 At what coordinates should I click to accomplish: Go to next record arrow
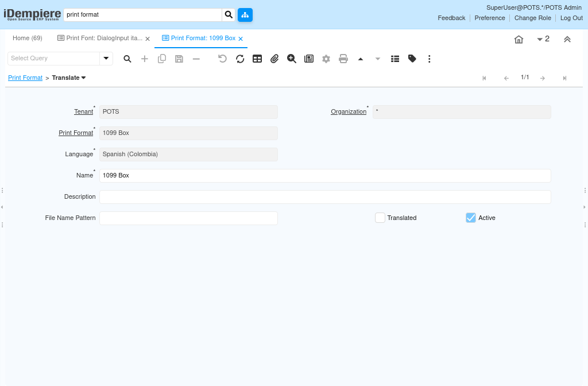click(542, 78)
